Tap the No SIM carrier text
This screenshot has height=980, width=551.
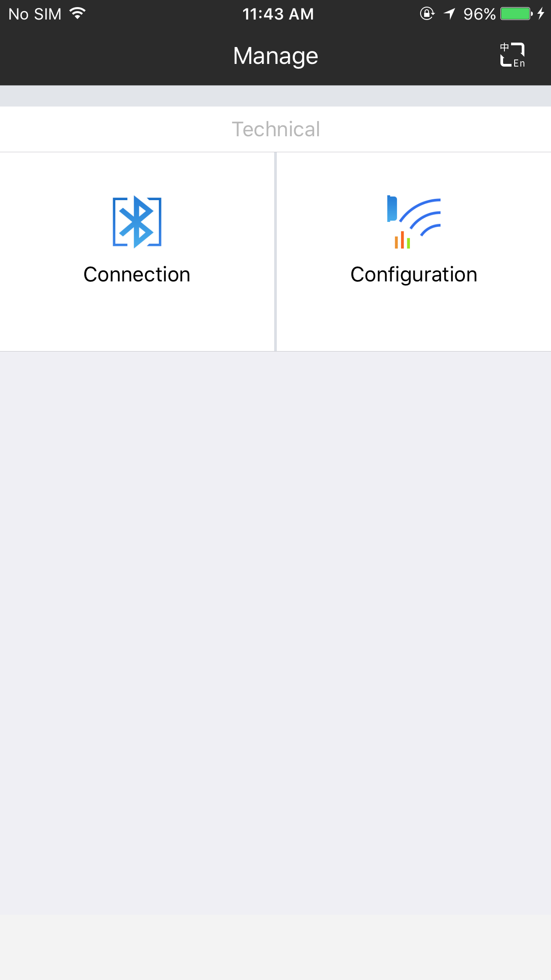35,14
